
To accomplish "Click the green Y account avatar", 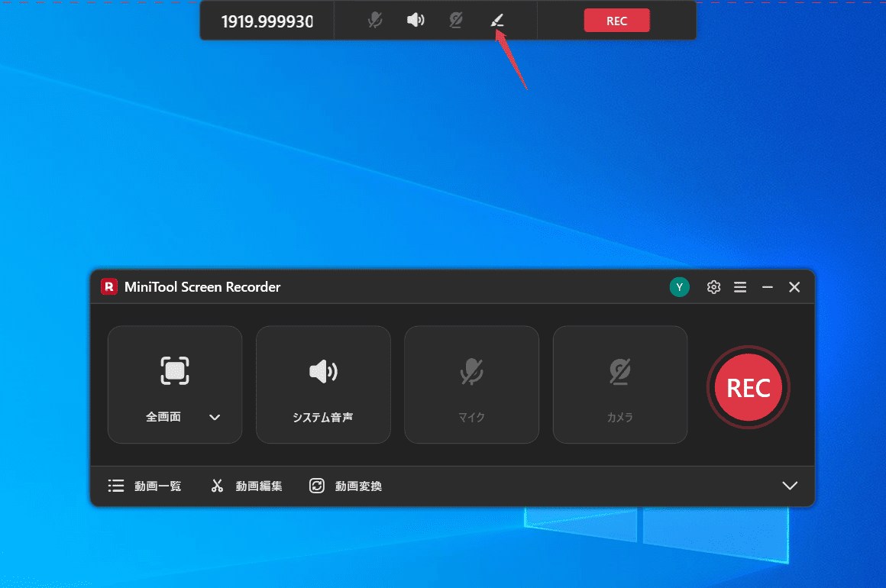I will pyautogui.click(x=679, y=286).
